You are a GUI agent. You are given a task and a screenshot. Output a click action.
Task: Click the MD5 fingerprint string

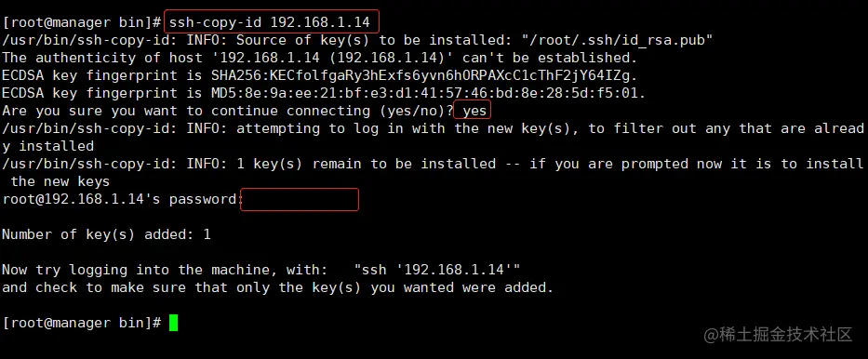(428, 93)
